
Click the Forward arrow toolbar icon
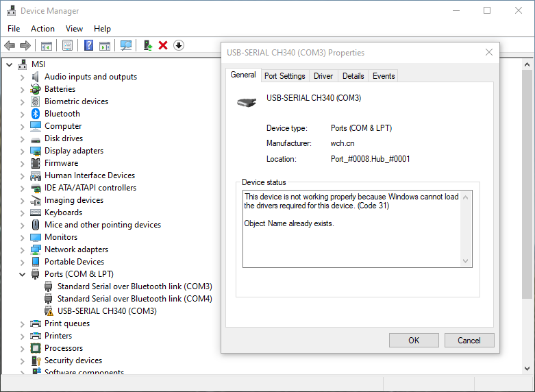[25, 45]
